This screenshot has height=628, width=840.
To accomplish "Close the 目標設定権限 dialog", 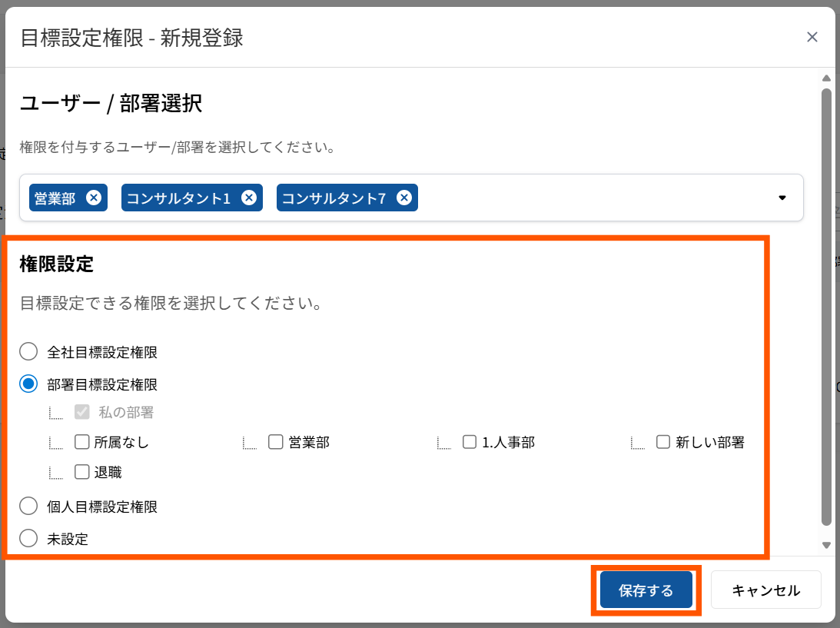I will [812, 37].
